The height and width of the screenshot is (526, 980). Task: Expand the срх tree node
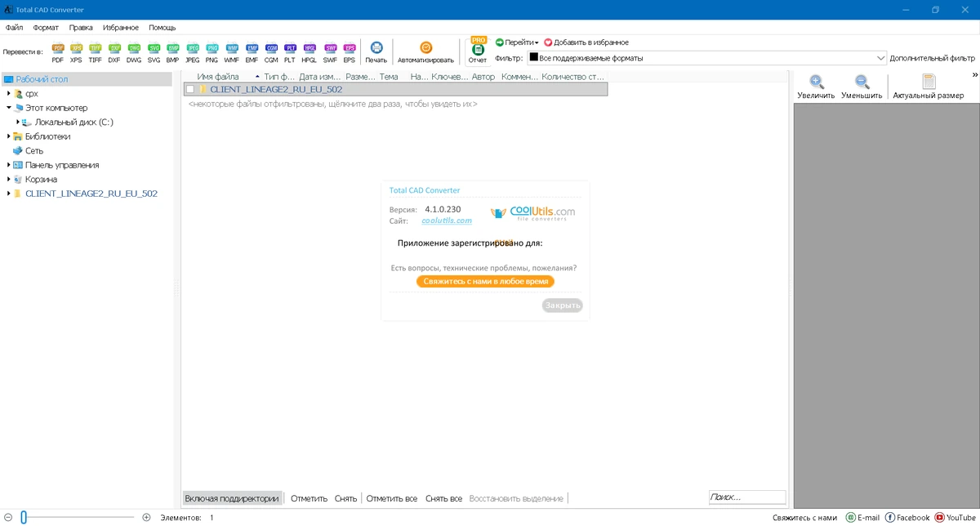(x=8, y=94)
